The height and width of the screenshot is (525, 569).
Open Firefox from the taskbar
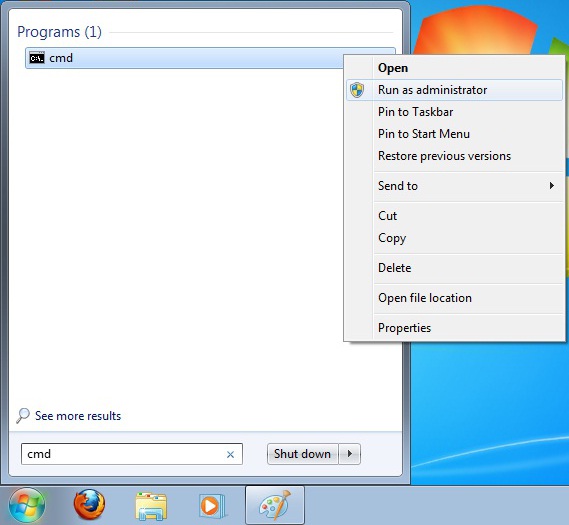(x=89, y=505)
